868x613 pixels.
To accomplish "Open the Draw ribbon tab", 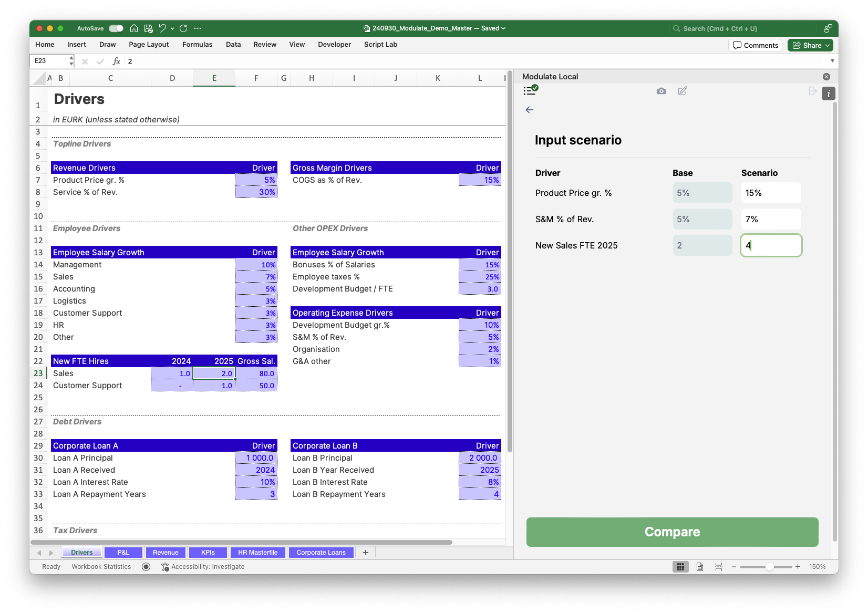I will 108,45.
